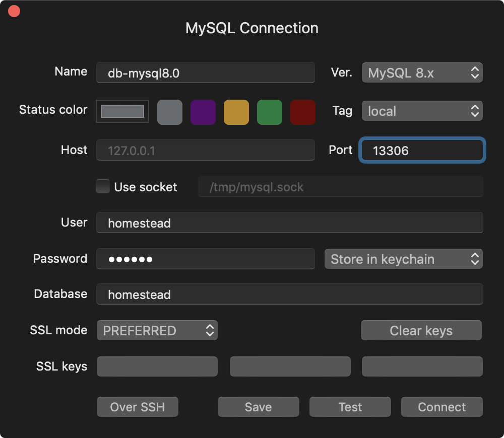Select the purple status color swatch
The height and width of the screenshot is (438, 504).
coord(203,112)
